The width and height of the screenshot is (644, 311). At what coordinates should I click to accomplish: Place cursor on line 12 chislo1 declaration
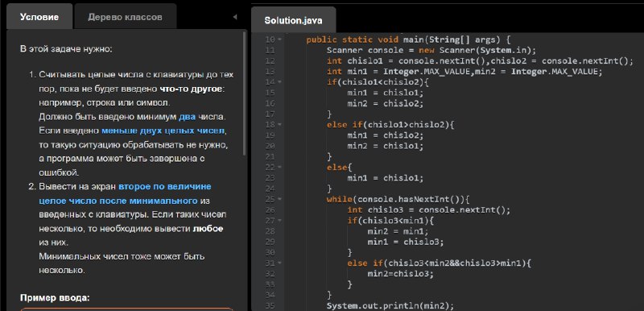pyautogui.click(x=480, y=61)
